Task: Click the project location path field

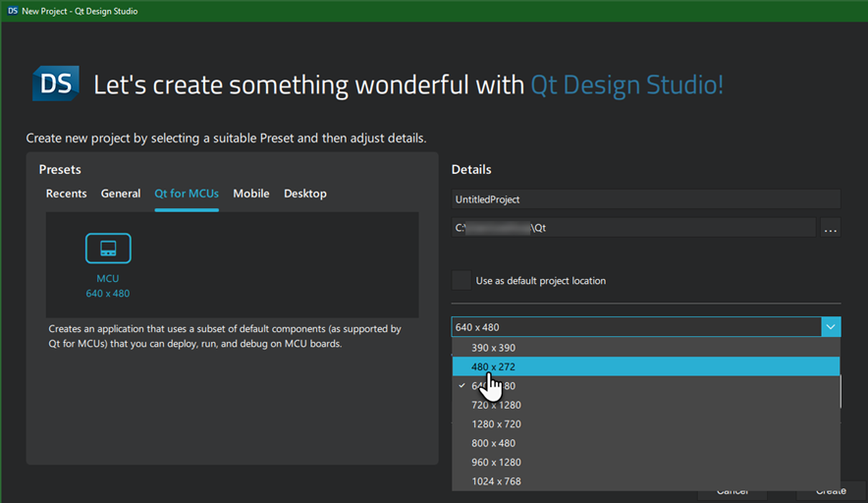Action: pyautogui.click(x=633, y=228)
